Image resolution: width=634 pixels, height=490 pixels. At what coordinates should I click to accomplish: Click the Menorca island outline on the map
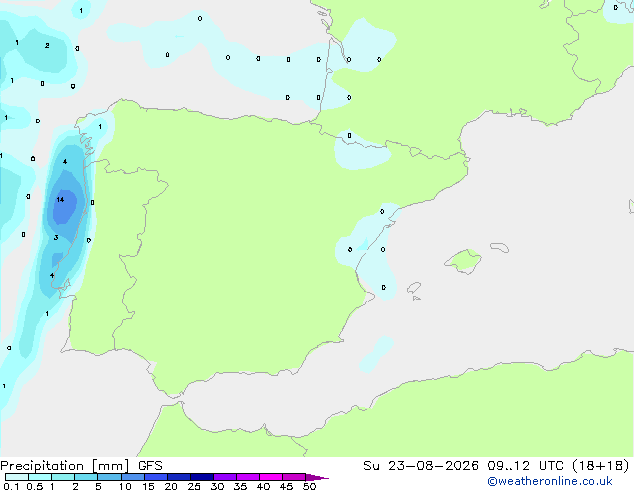500,247
